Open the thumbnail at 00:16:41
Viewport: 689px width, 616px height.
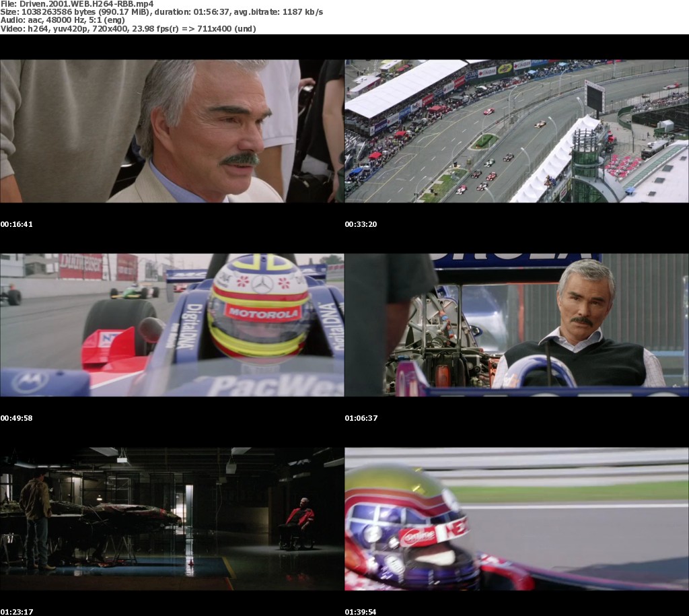(172, 131)
